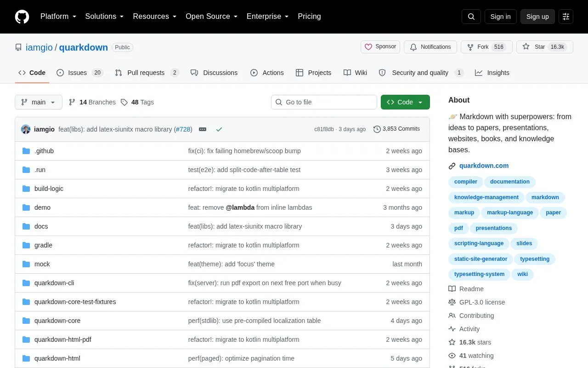Viewport: 588px width, 368px height.
Task: Open the quarkdown-cli folder
Action: tap(54, 283)
